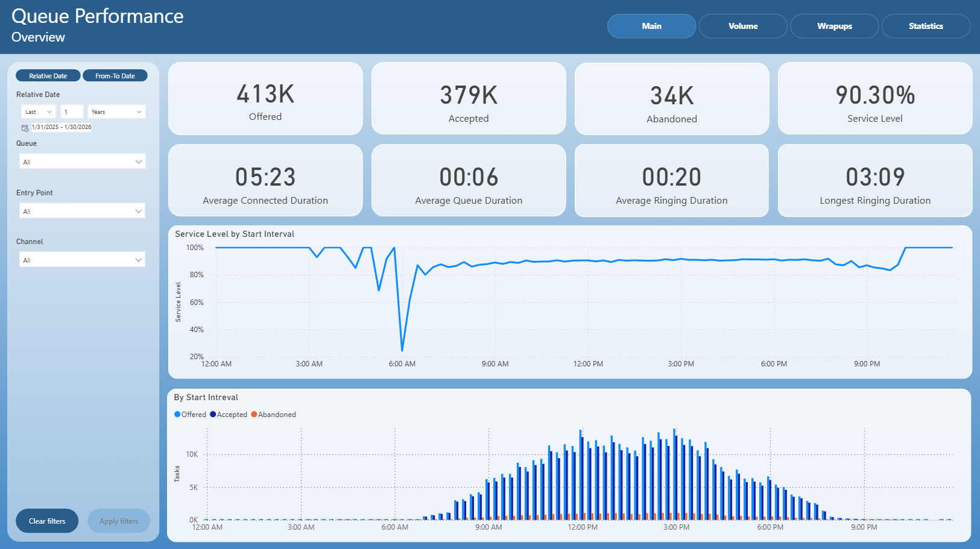The height and width of the screenshot is (549, 980).
Task: Open the Volume page tab
Action: click(x=743, y=26)
